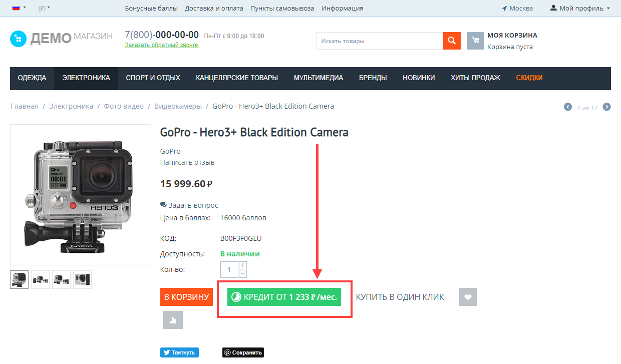Open Информация menu
The image size is (621, 364).
click(343, 8)
